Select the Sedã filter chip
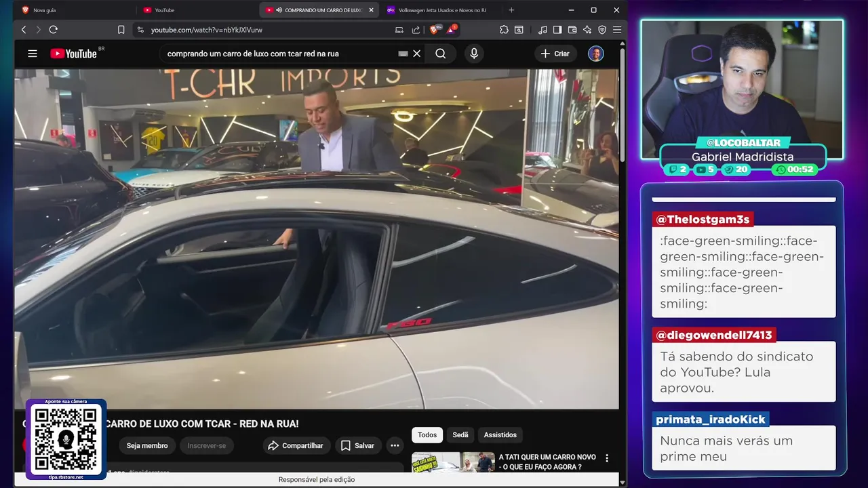This screenshot has height=488, width=868. [x=460, y=435]
